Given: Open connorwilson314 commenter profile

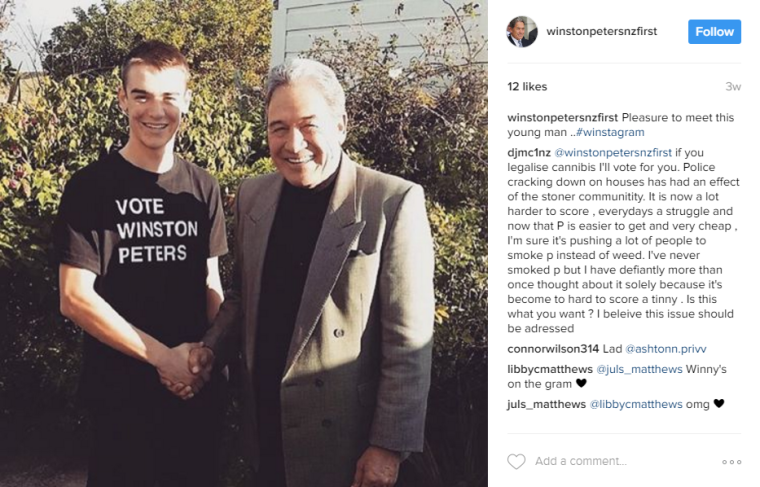Looking at the screenshot, I should pyautogui.click(x=553, y=349).
